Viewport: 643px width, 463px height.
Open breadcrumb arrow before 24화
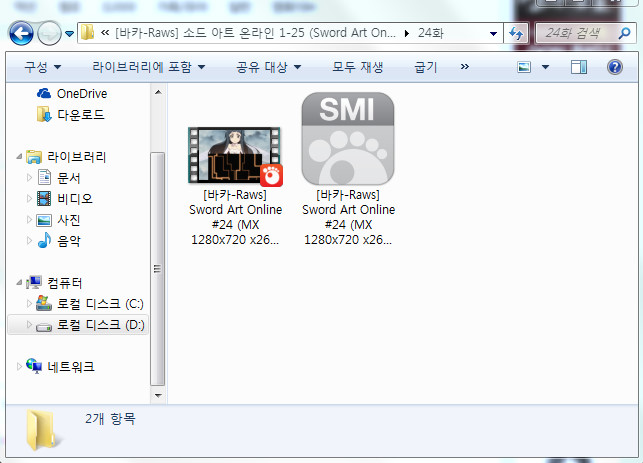click(407, 33)
